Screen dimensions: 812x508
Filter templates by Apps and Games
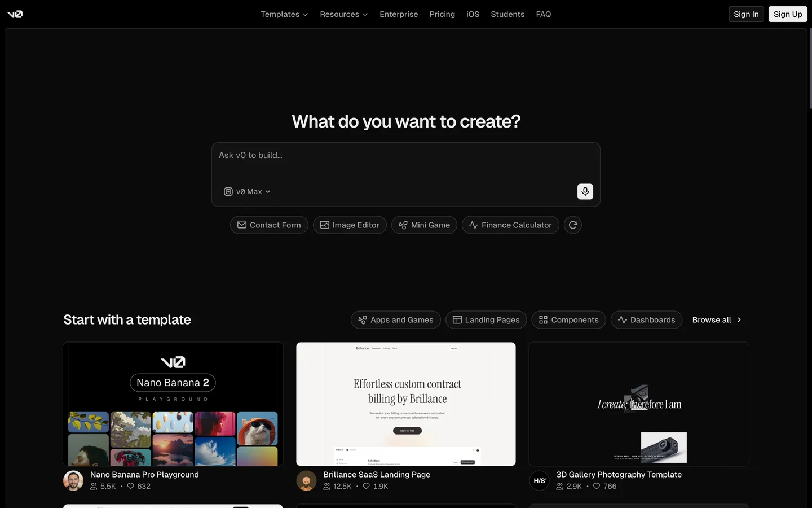click(395, 320)
